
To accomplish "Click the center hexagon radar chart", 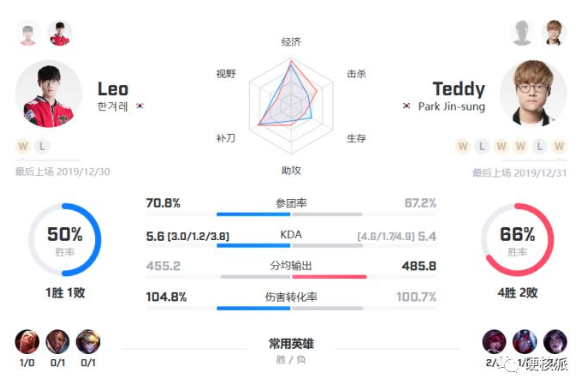I will coord(291,106).
